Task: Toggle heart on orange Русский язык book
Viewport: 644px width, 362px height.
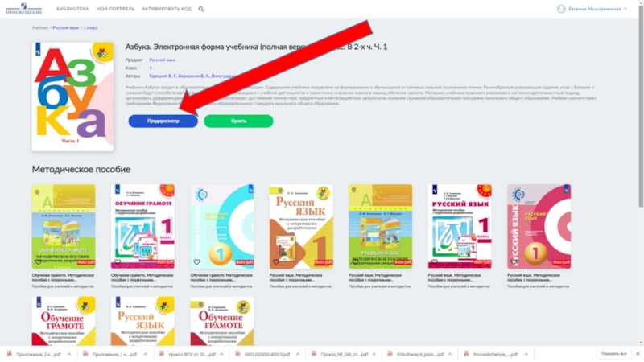Action: (276, 262)
